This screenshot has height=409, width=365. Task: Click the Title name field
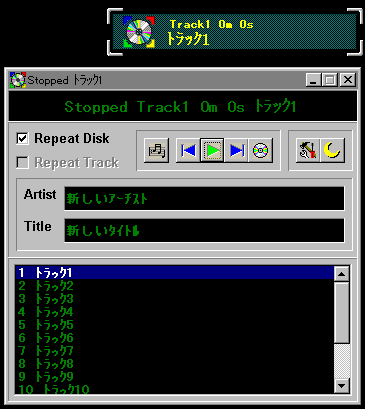pyautogui.click(x=204, y=230)
